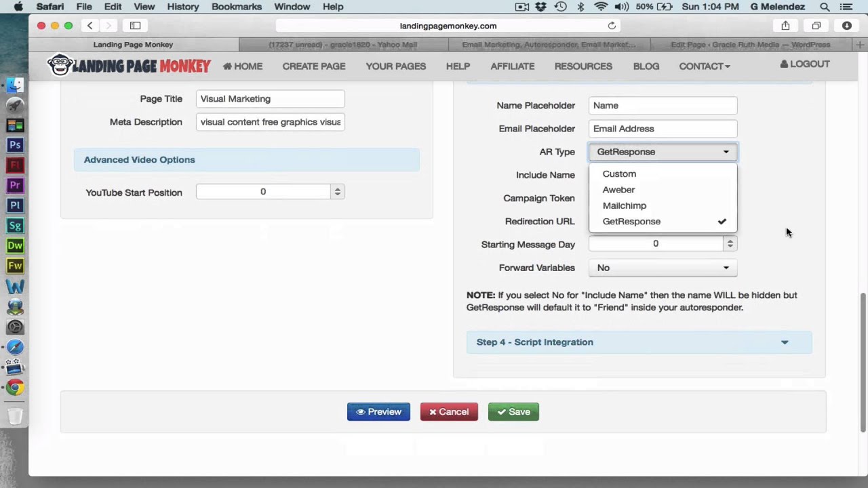Switch to Email Marketing Autoresponder tab
This screenshot has width=868, height=488.
tap(548, 45)
